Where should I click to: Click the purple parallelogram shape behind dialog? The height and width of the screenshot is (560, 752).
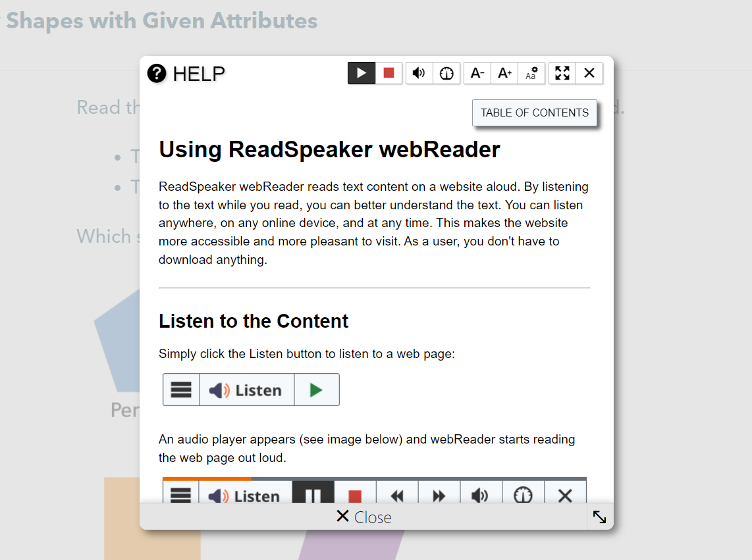tap(352, 545)
